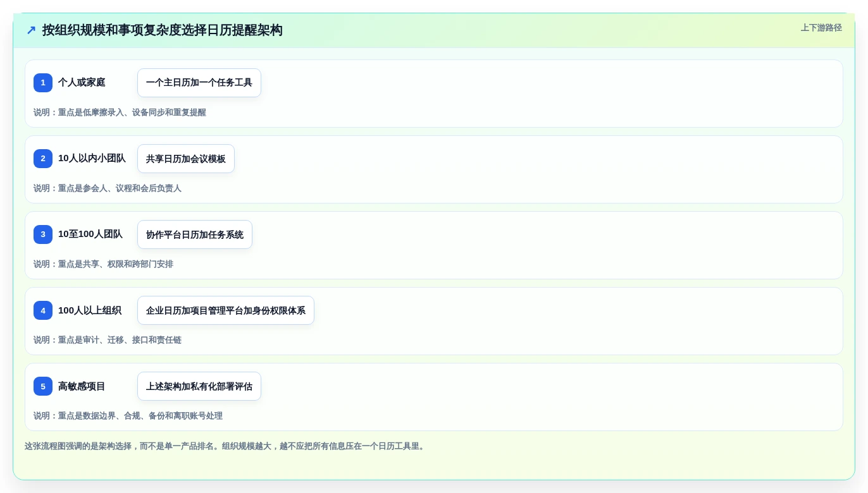Click the 上下游路径 label

click(821, 28)
